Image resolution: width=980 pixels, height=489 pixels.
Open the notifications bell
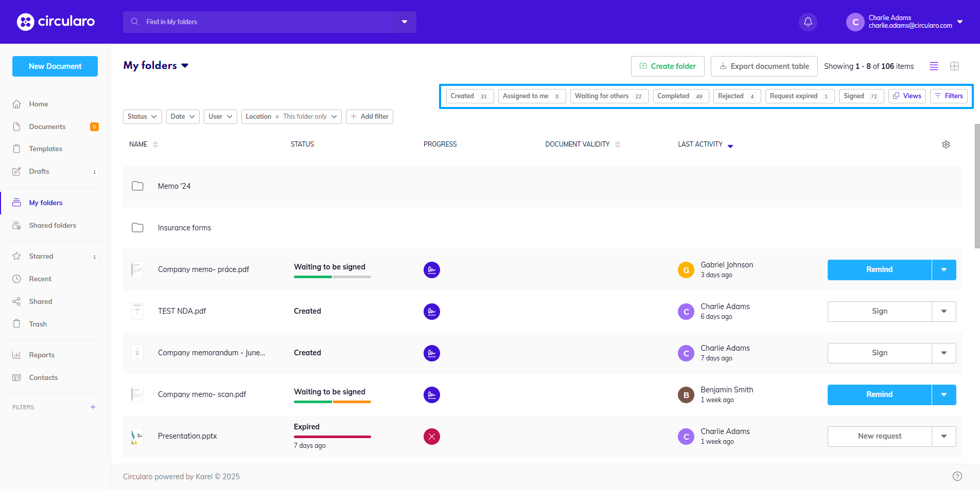click(808, 22)
